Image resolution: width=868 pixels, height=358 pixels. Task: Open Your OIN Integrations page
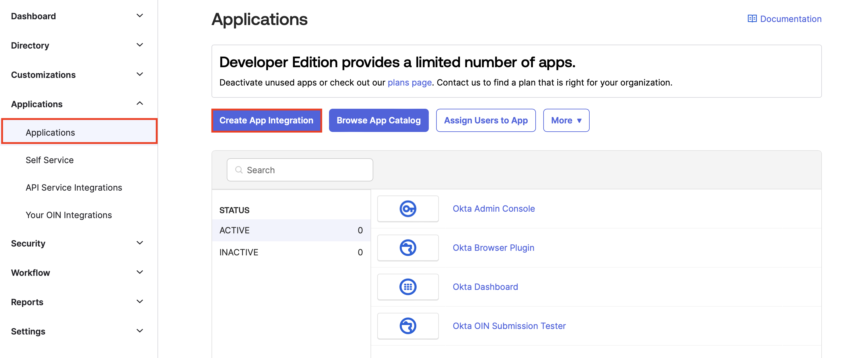coord(69,215)
